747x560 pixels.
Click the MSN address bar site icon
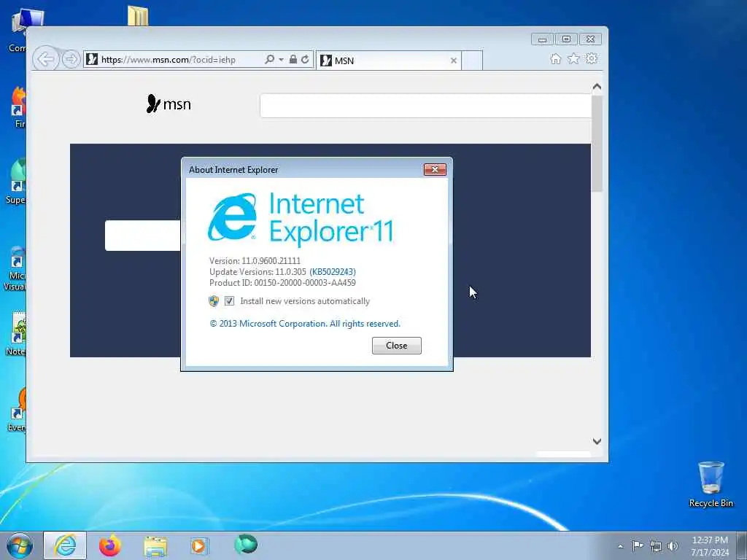[93, 60]
